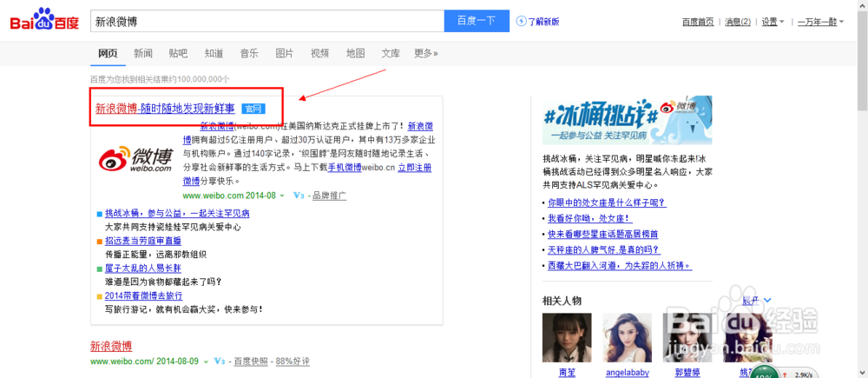
Task: Switch to the 贴吧 tab
Action: coord(178,54)
